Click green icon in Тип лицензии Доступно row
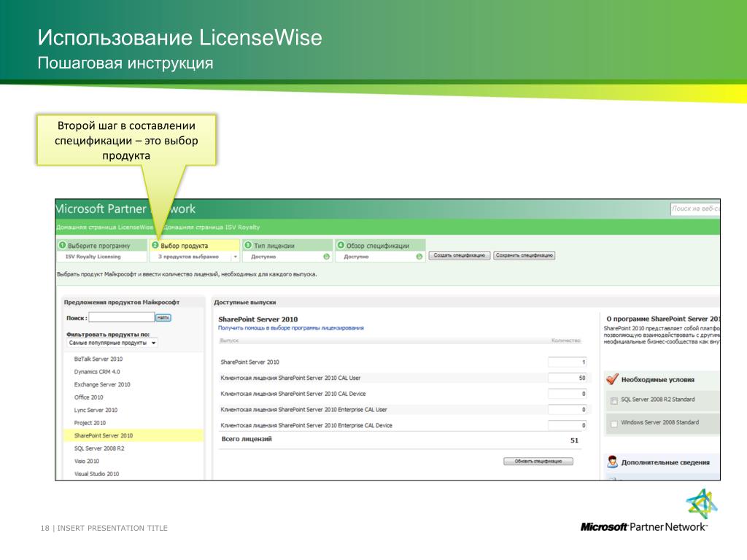This screenshot has width=747, height=560. click(326, 257)
